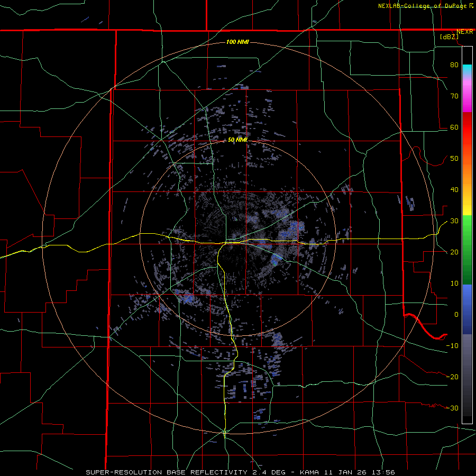476x476 pixels.
Task: Click the -10 value on the dBZ scale
Action: (x=452, y=346)
